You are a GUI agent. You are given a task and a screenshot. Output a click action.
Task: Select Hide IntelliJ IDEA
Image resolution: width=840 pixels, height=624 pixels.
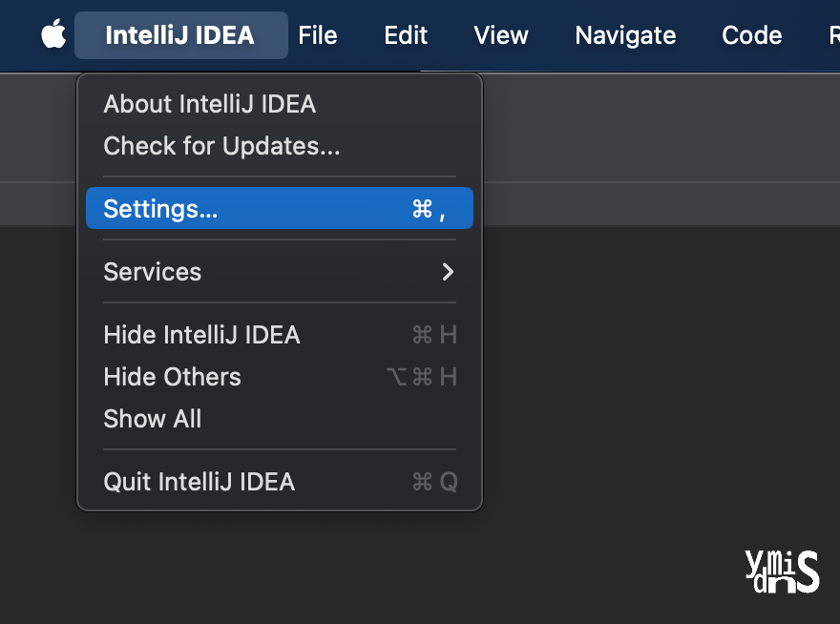201,335
